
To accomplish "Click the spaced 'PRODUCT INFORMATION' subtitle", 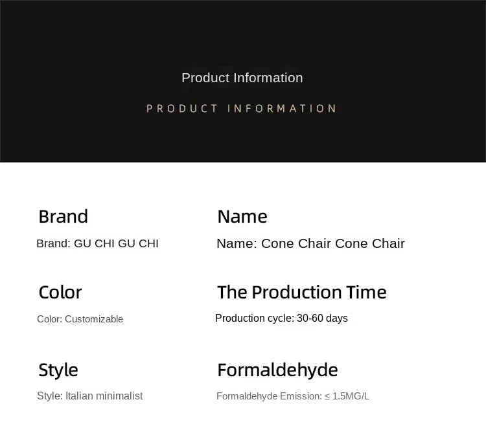I will 242,109.
